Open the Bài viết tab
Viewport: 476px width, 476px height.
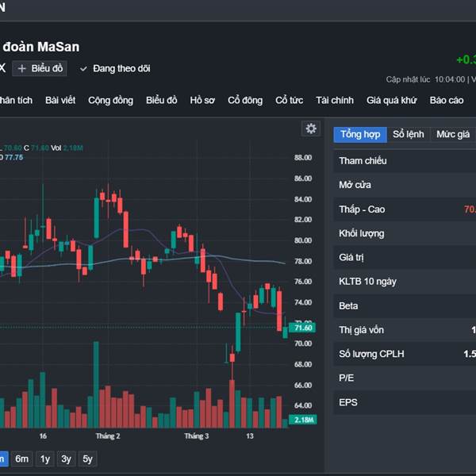coord(60,101)
